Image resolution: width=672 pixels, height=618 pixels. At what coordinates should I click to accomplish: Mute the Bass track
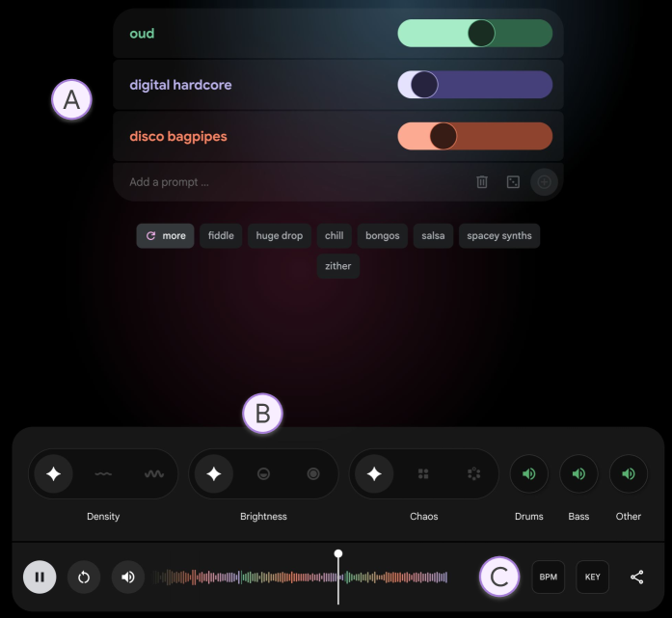click(x=578, y=474)
